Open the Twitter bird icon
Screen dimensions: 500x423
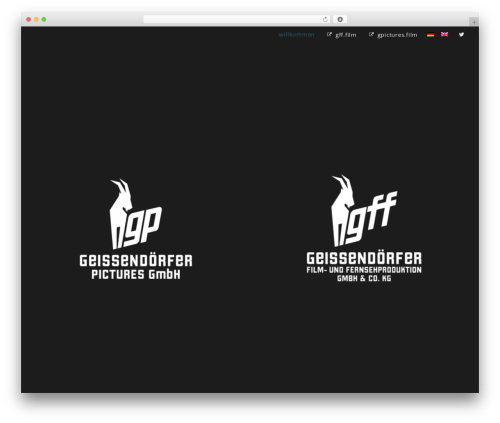pos(461,34)
